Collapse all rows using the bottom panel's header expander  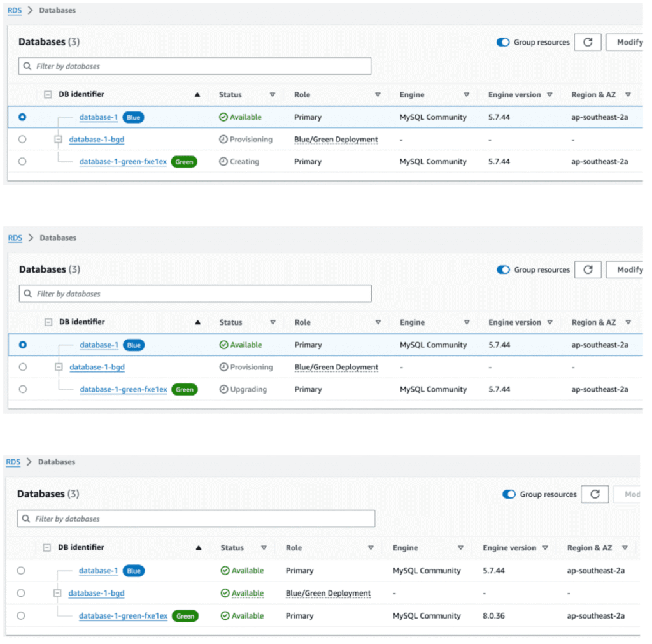(x=46, y=548)
